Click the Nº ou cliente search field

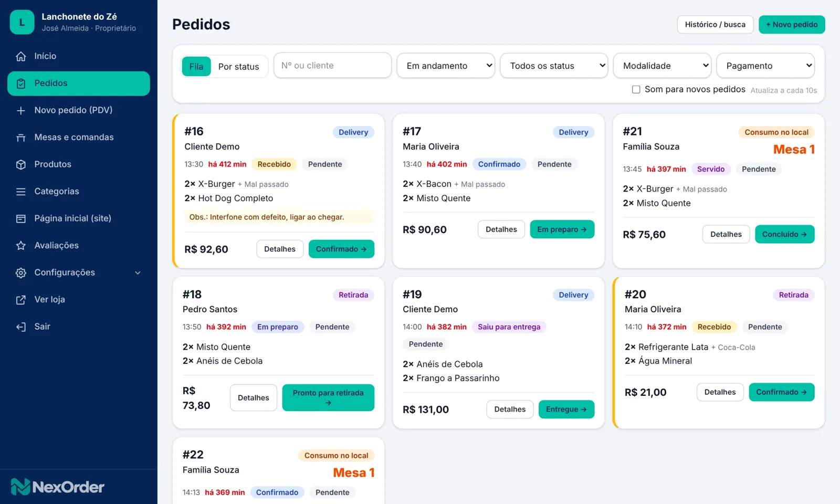click(x=333, y=66)
